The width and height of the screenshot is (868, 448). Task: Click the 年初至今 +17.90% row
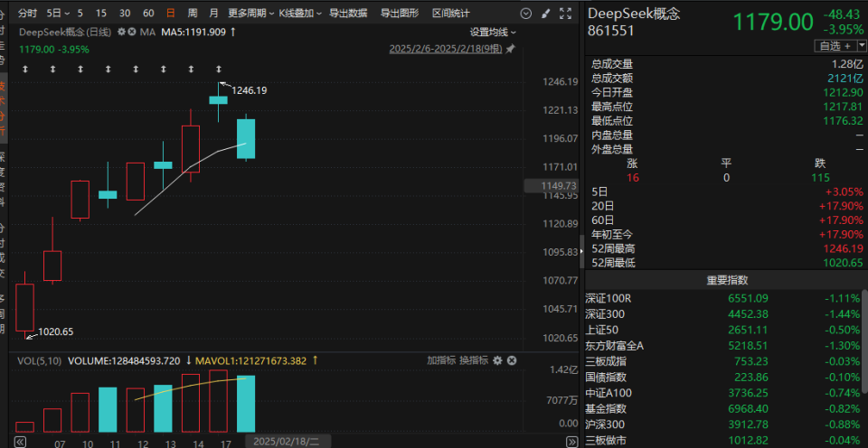[727, 235]
